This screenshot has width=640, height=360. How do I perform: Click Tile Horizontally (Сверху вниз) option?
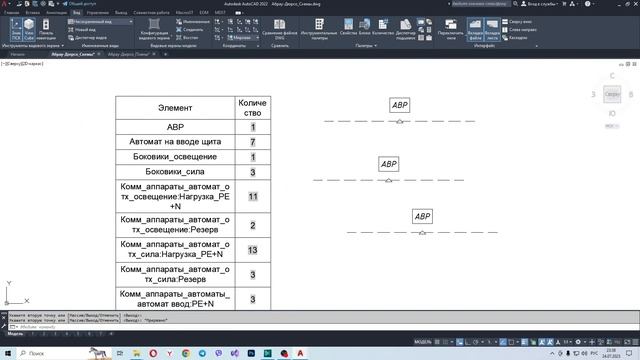(517, 22)
